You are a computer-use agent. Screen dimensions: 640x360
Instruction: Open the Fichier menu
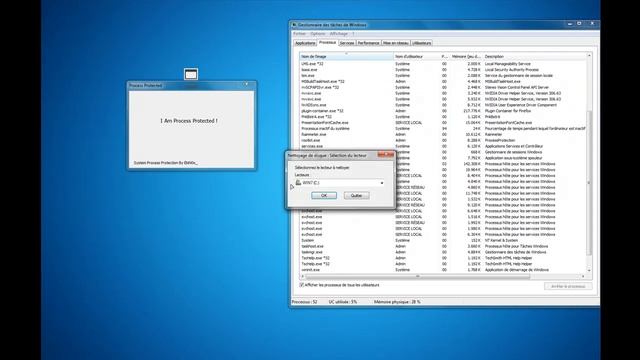click(299, 34)
